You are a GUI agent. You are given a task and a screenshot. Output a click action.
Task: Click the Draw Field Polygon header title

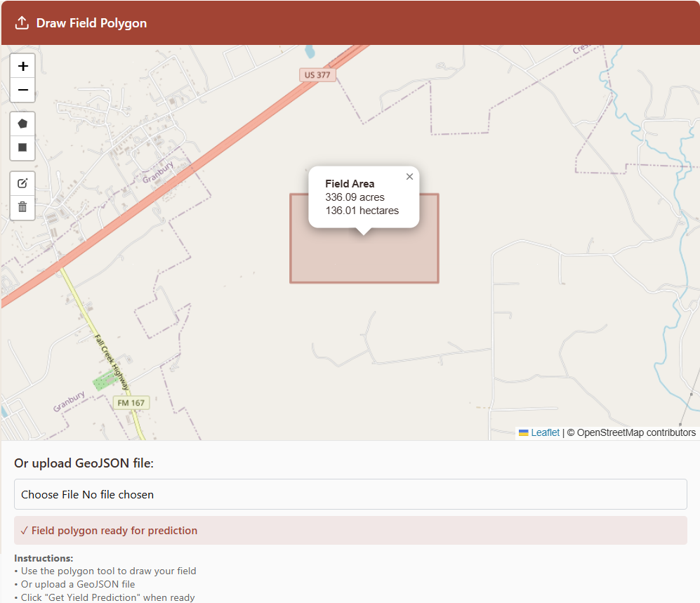tap(91, 23)
